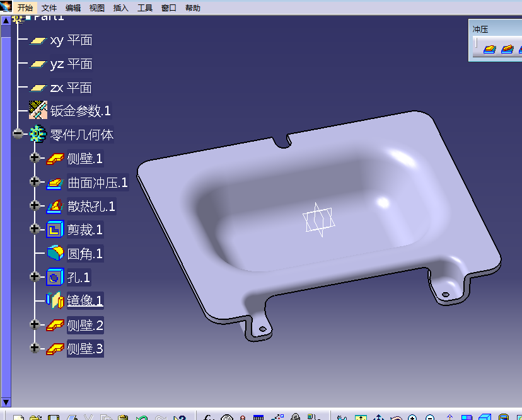
Task: Click the tree scrollbar up arrow
Action: (6, 20)
